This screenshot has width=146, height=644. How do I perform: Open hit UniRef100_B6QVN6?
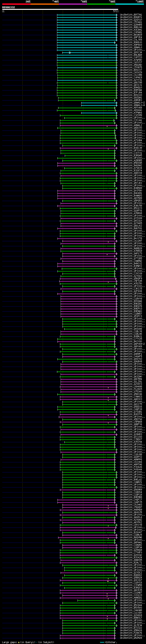click(131, 538)
